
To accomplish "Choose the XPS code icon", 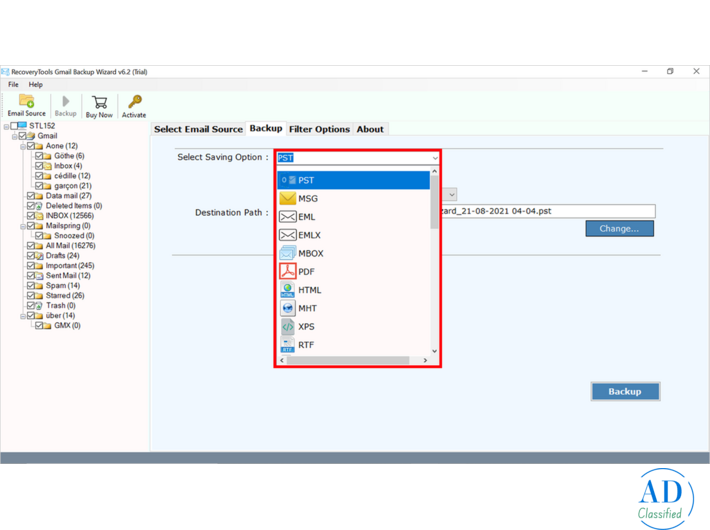I will click(288, 326).
